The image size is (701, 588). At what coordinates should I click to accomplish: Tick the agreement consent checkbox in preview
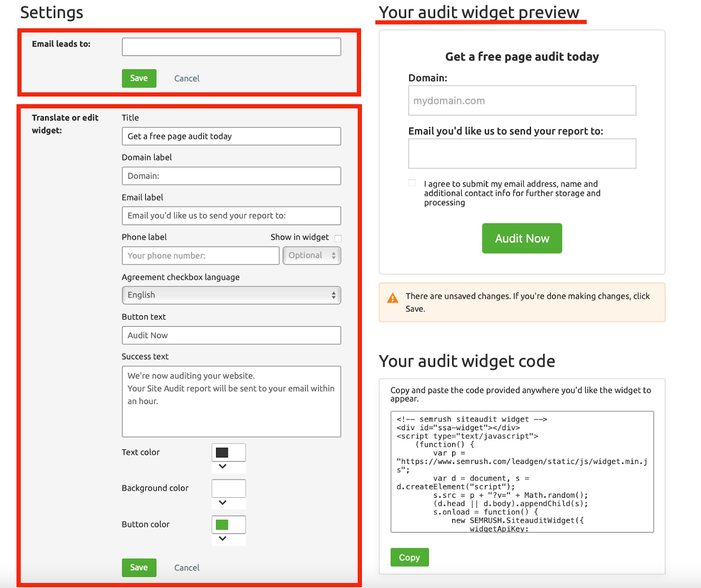tap(412, 183)
